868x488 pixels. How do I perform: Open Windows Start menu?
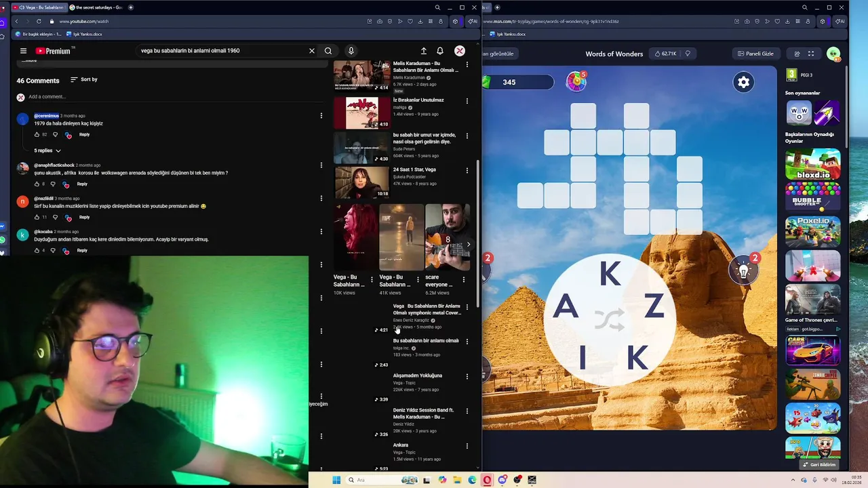[x=336, y=480]
